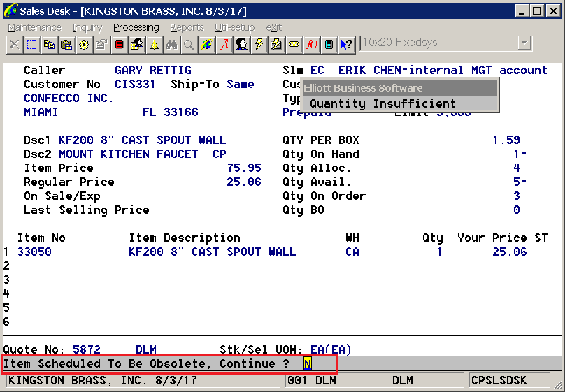Click quote number 5872
This screenshot has width=565, height=392.
(x=87, y=349)
